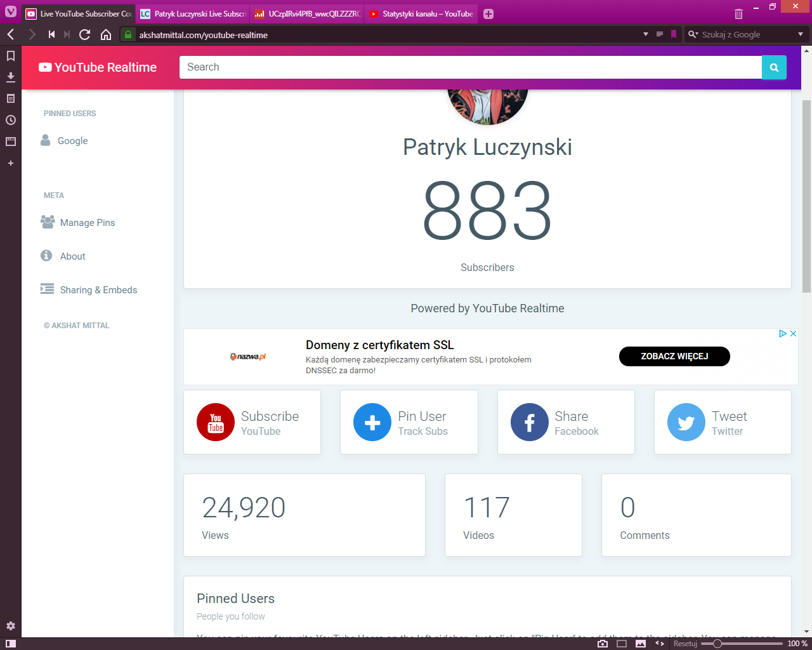Open page actions in status bar
Viewport: 812px width, 650px height.
[x=660, y=644]
